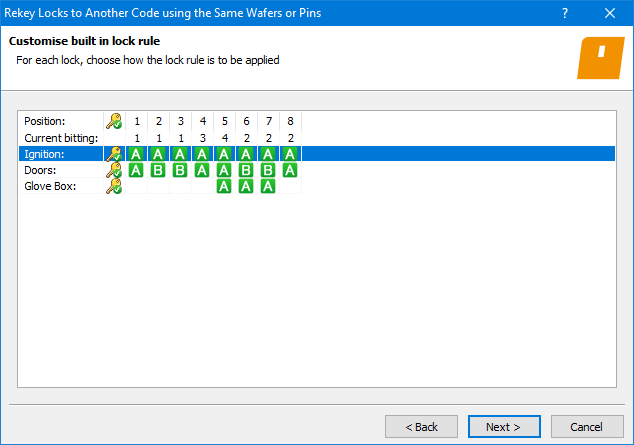Cancel the rekey locks wizard
Viewport: 634px width, 445px height.
pos(587,427)
